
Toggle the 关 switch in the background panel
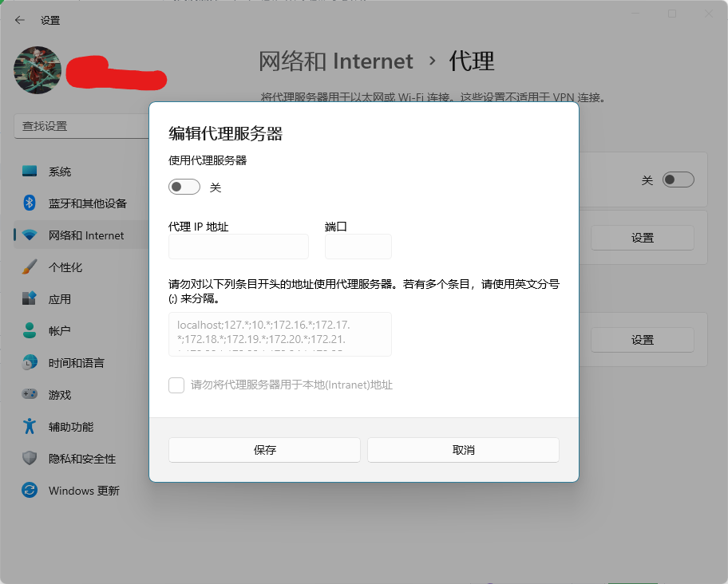coord(678,180)
